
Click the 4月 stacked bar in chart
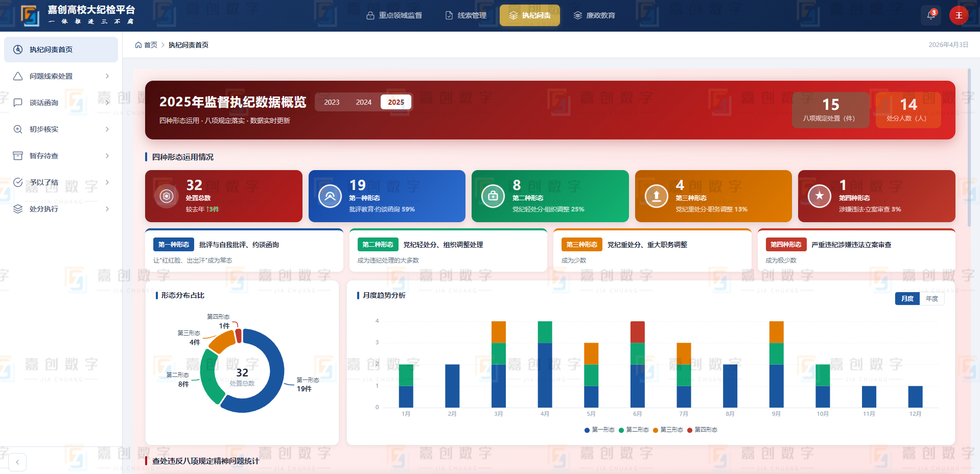coord(545,364)
